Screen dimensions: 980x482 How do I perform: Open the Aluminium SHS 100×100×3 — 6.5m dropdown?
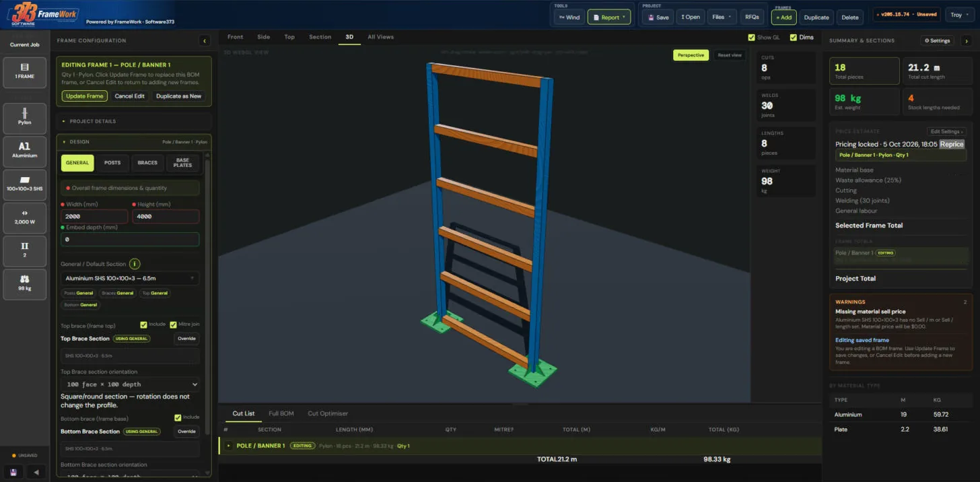(x=130, y=278)
